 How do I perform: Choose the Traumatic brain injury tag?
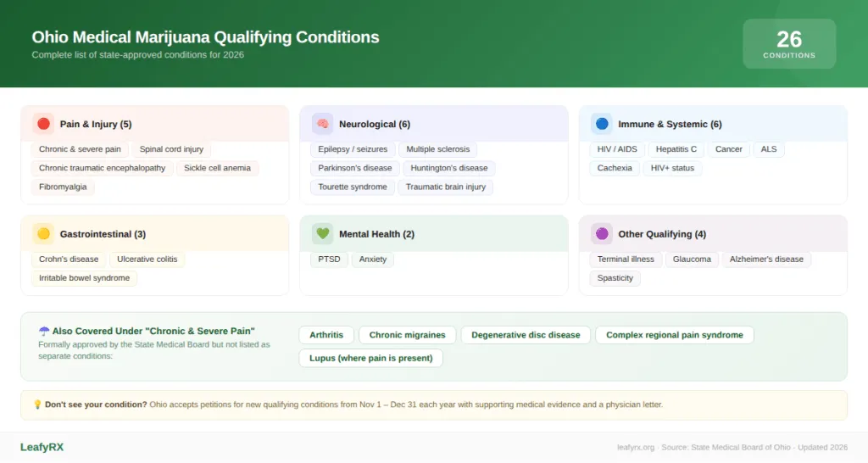point(446,187)
